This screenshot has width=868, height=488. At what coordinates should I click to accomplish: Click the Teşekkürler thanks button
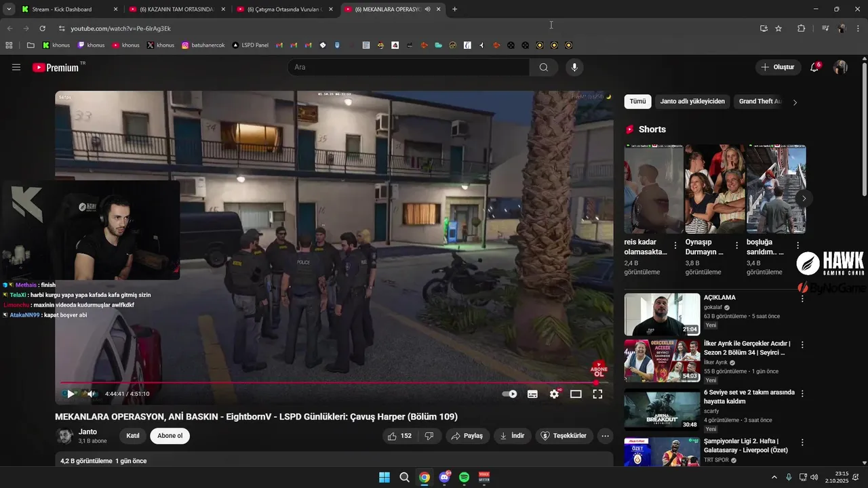[x=564, y=436]
